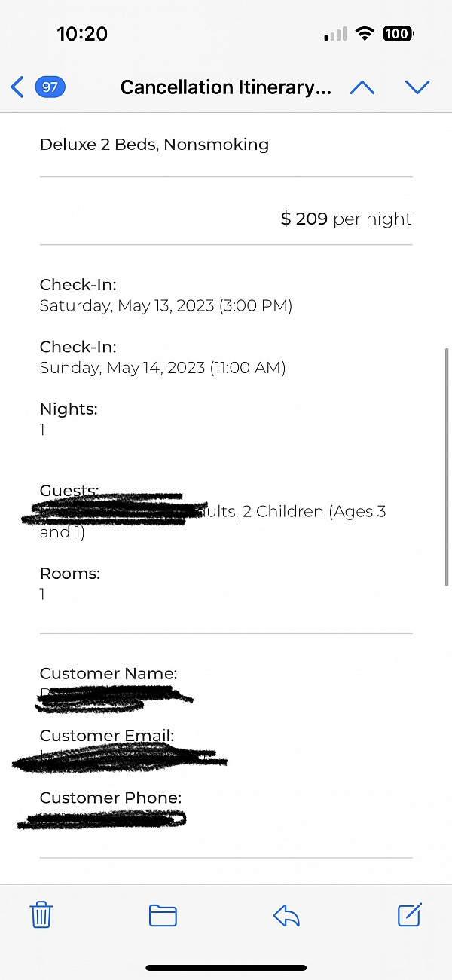Tap the 10:20 clock in status bar
This screenshot has height=980, width=452.
tap(82, 34)
